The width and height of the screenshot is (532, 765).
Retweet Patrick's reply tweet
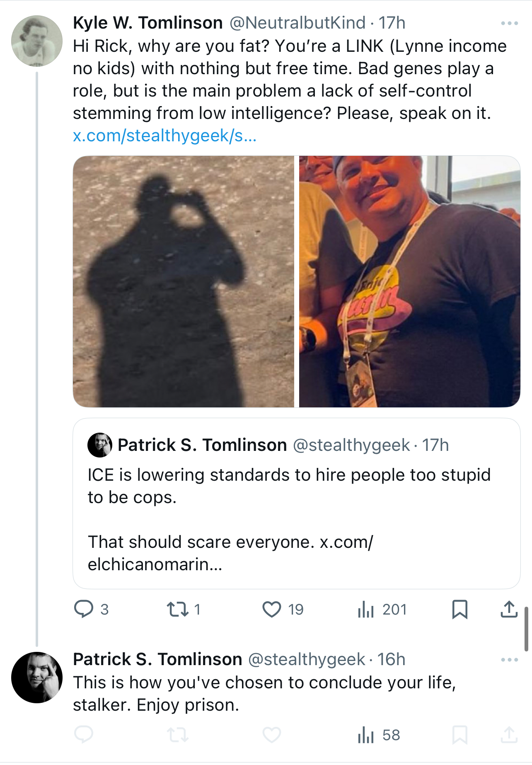click(178, 735)
